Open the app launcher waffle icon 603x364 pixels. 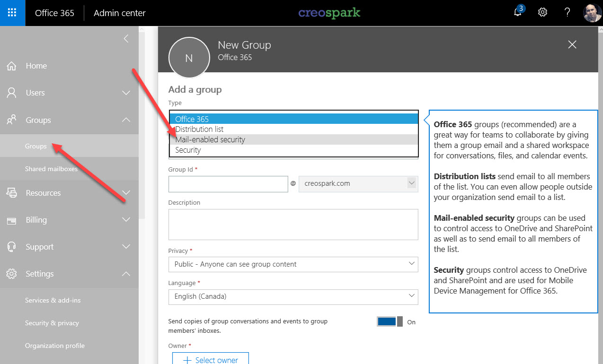coord(12,13)
